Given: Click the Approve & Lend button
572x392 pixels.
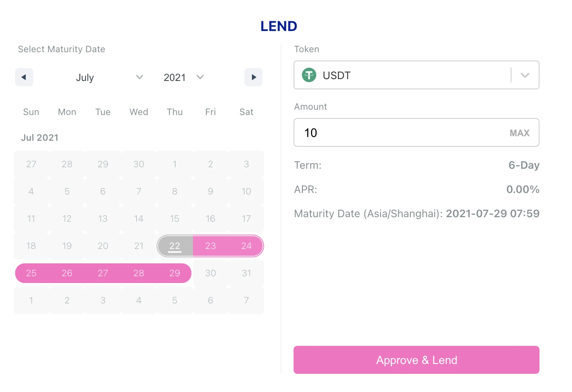Looking at the screenshot, I should tap(417, 360).
